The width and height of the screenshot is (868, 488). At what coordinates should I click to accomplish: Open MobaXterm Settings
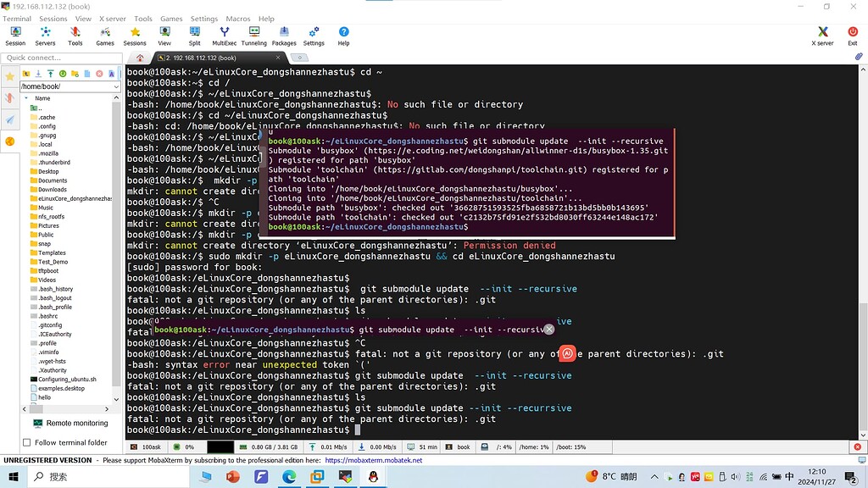tap(314, 34)
